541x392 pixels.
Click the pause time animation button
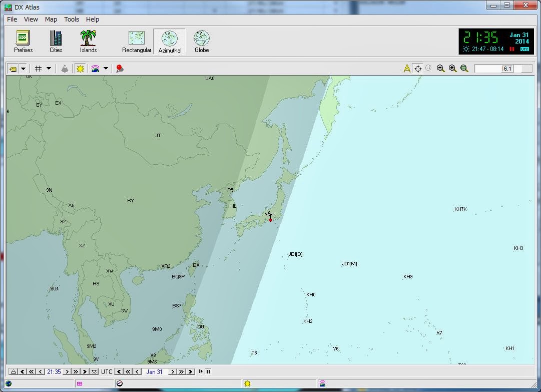[208, 371]
